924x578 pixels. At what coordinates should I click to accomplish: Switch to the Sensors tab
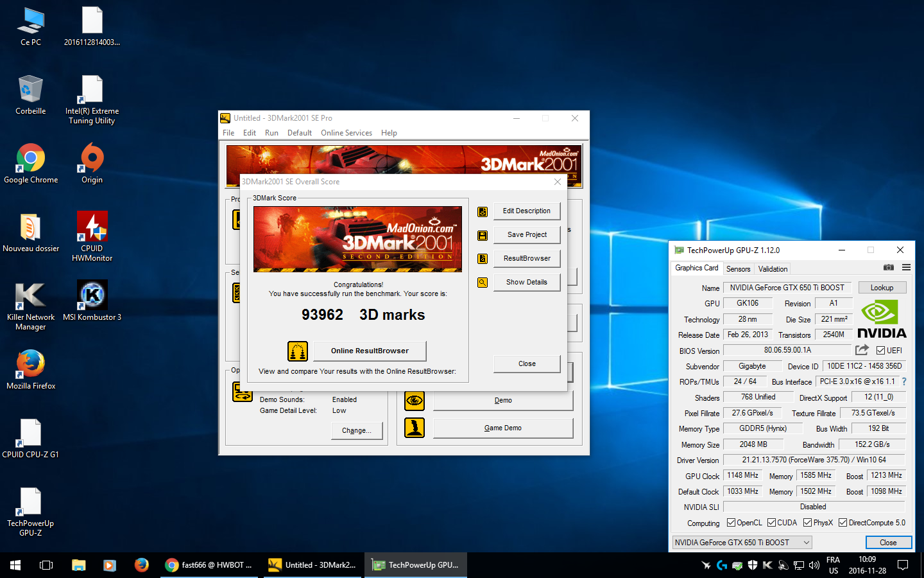click(738, 269)
